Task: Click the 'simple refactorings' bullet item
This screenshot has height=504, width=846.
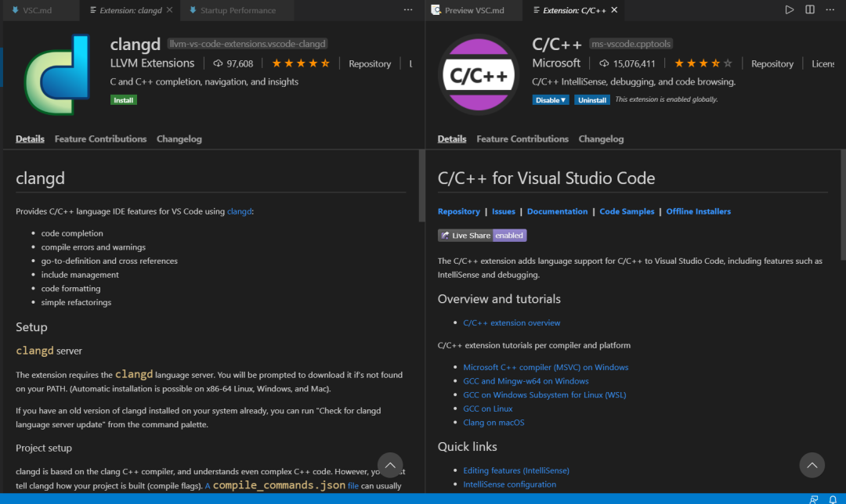Action: coord(76,302)
